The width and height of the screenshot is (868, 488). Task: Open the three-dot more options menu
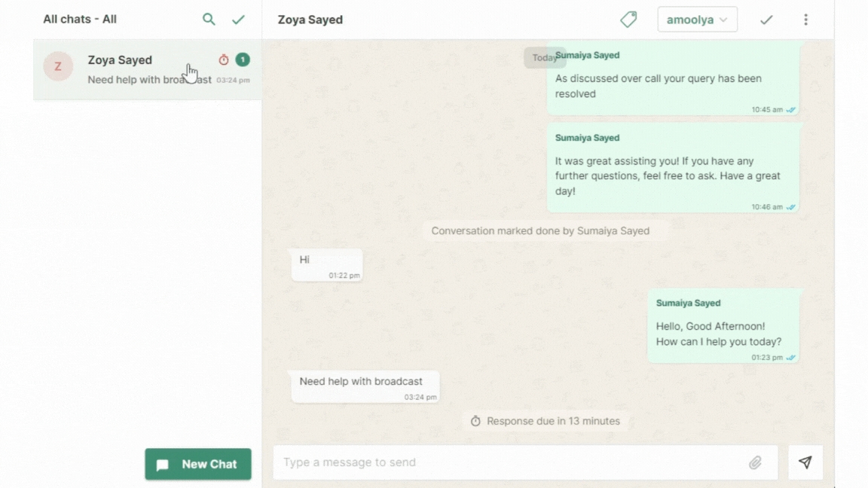pyautogui.click(x=805, y=20)
